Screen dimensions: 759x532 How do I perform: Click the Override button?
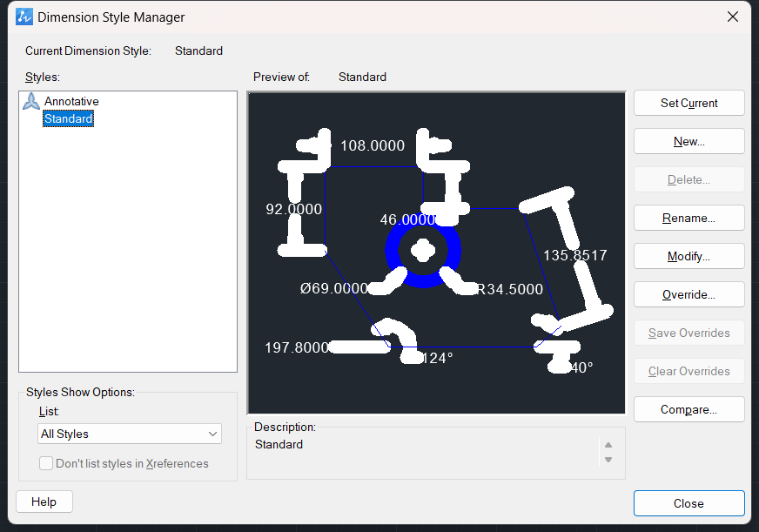[688, 294]
